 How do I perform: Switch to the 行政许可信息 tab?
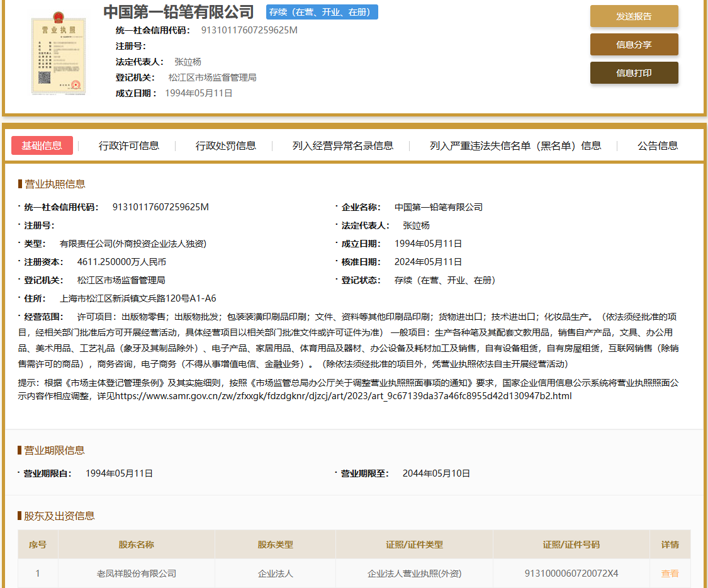[x=128, y=145]
